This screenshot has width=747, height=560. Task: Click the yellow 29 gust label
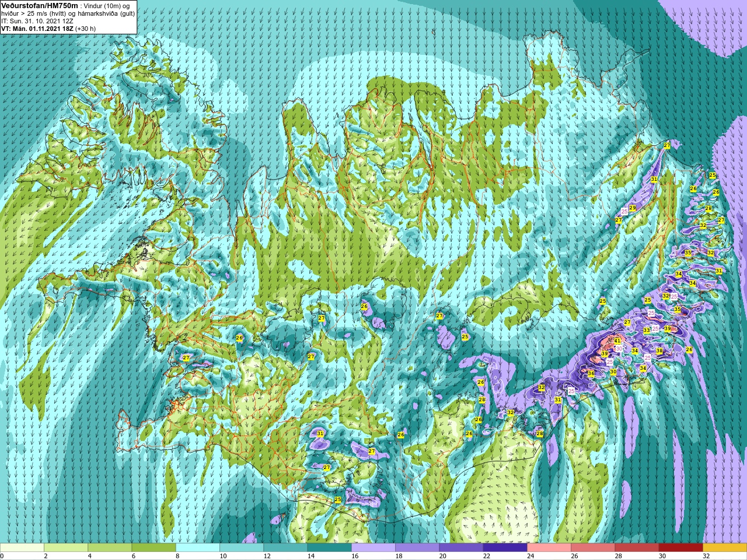tap(633, 208)
